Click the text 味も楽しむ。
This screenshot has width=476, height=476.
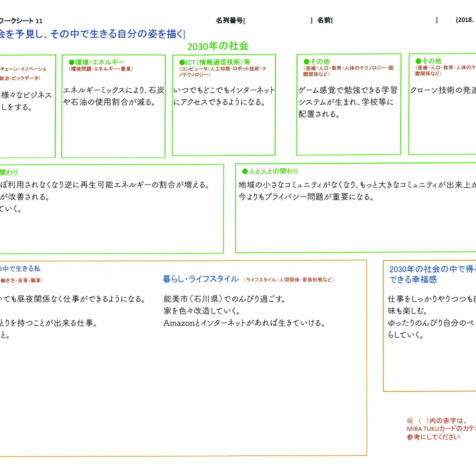(x=407, y=311)
